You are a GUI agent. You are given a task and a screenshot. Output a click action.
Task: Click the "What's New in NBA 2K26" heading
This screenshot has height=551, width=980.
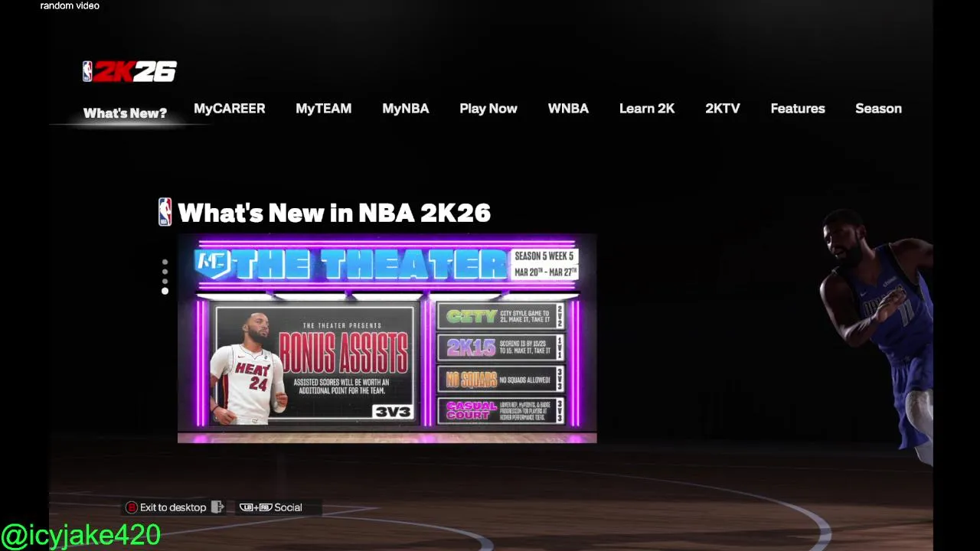click(334, 213)
